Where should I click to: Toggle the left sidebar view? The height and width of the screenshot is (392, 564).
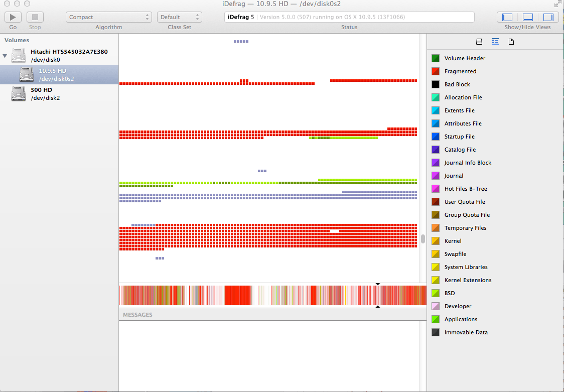pos(507,17)
